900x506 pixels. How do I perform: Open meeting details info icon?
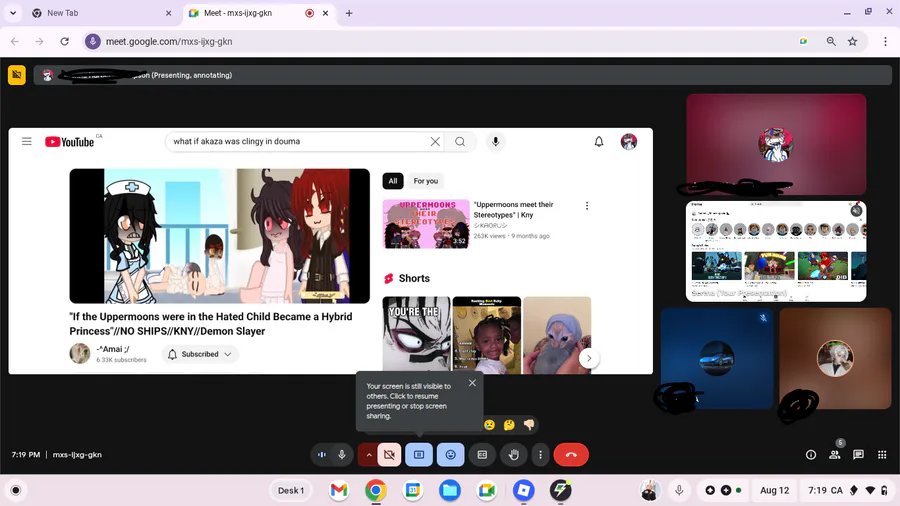pos(811,455)
